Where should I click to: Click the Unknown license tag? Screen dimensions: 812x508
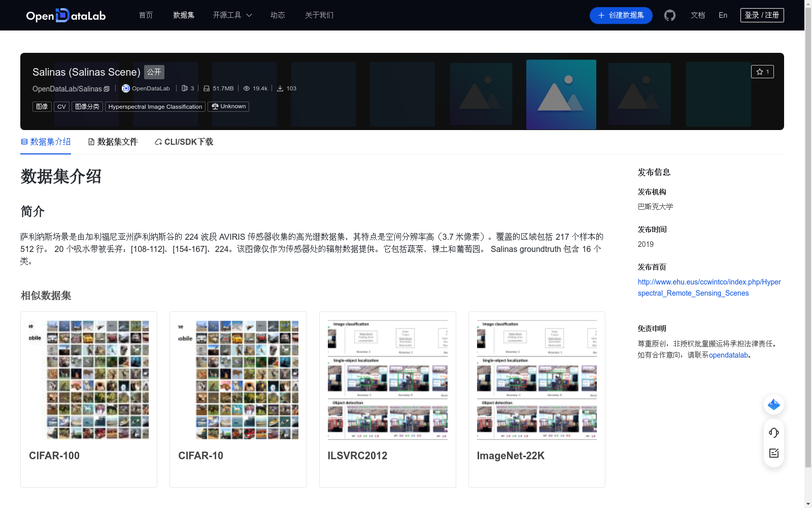pos(228,107)
